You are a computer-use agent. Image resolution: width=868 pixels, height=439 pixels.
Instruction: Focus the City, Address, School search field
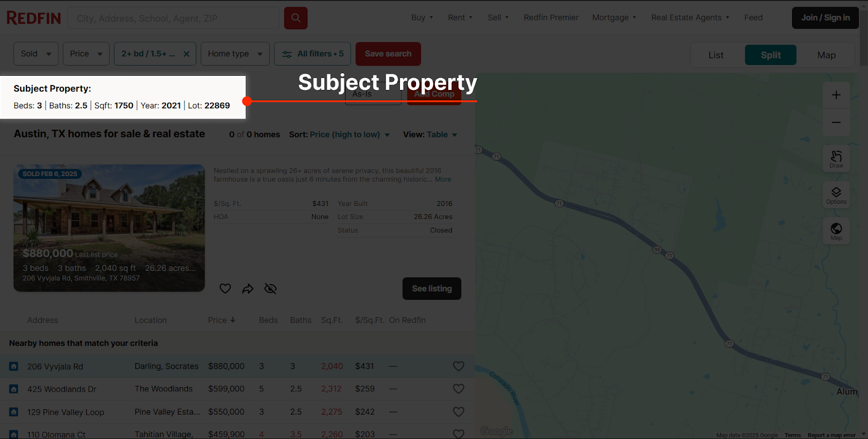(x=174, y=18)
